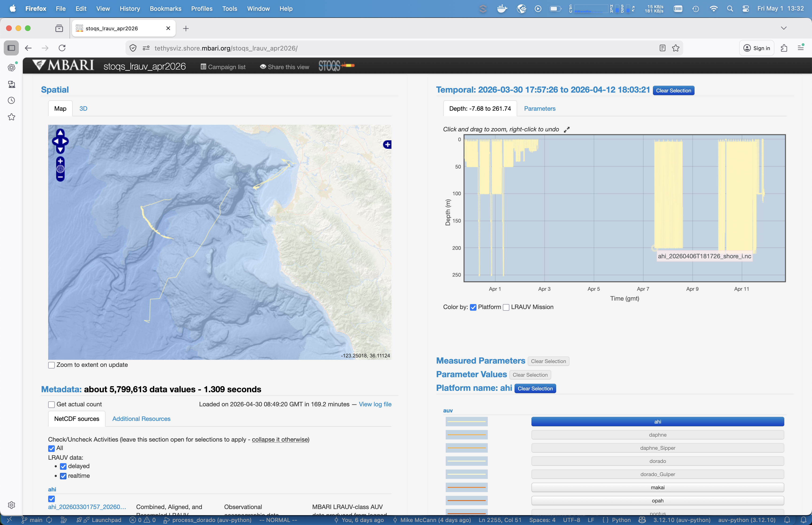Switch to the 3D spatial tab
Viewport: 812px width, 525px height.
[83, 108]
